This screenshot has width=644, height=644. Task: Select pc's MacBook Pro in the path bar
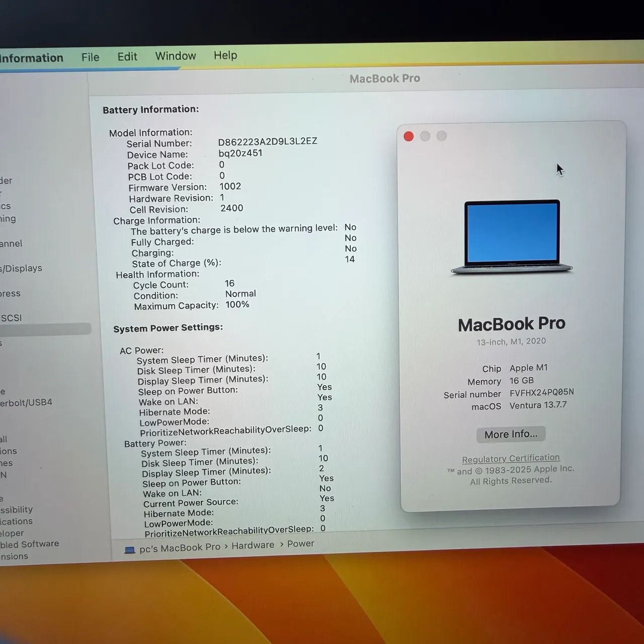180,547
